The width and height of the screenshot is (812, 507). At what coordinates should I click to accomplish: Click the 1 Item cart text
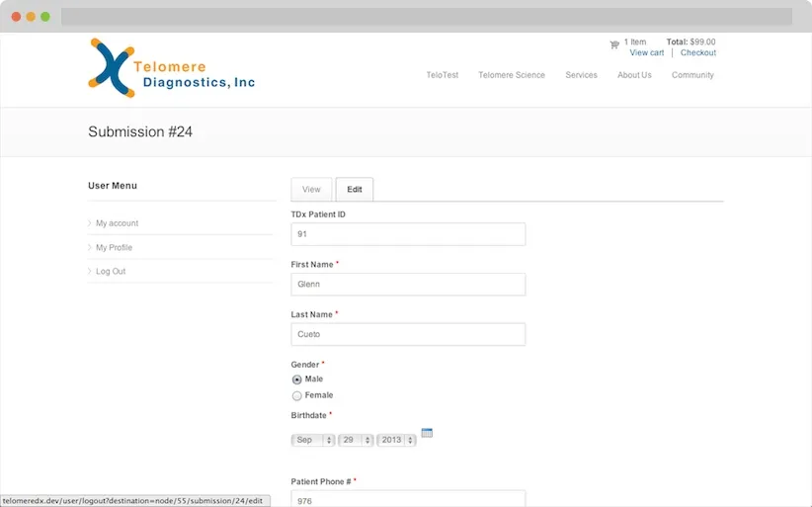click(x=635, y=42)
